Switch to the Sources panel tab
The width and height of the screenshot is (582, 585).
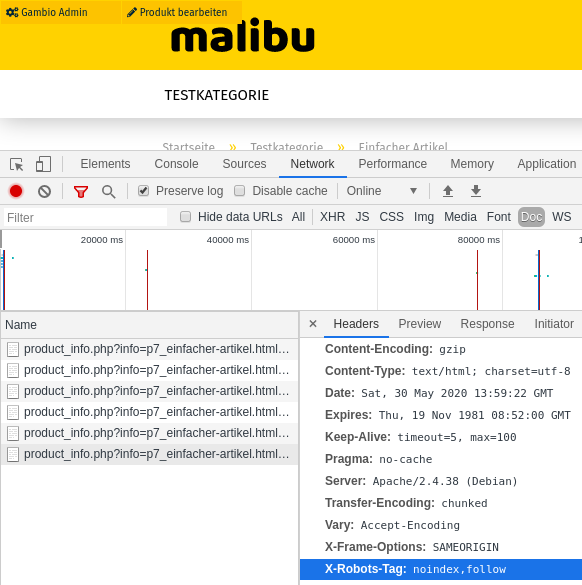(244, 164)
